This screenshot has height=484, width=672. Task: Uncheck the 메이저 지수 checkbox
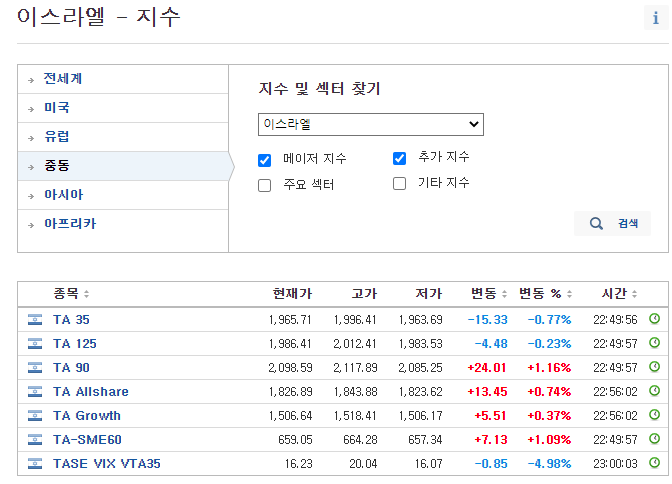point(265,160)
